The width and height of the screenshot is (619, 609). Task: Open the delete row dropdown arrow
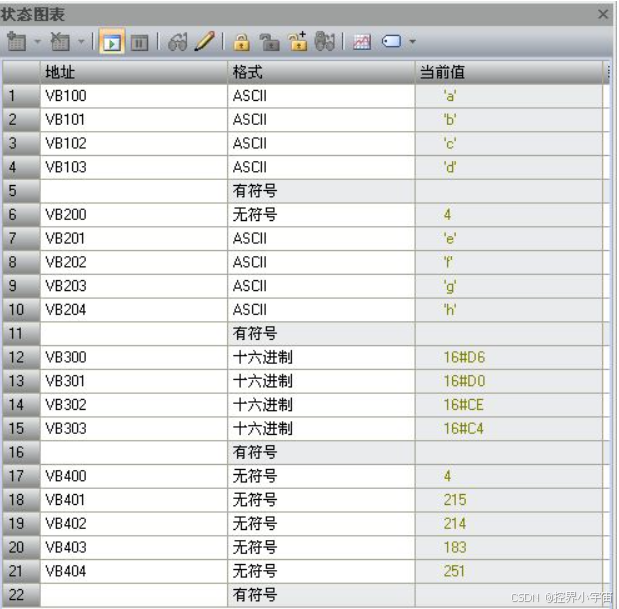pyautogui.click(x=81, y=41)
